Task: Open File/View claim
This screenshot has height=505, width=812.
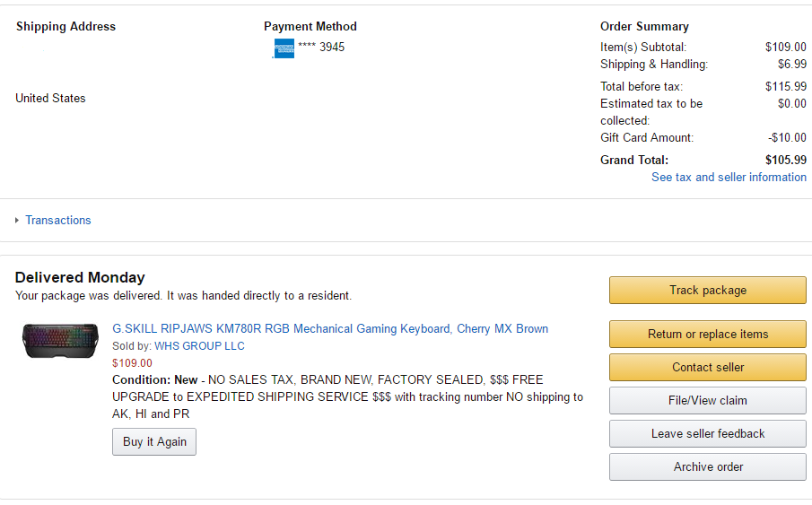Action: [708, 401]
